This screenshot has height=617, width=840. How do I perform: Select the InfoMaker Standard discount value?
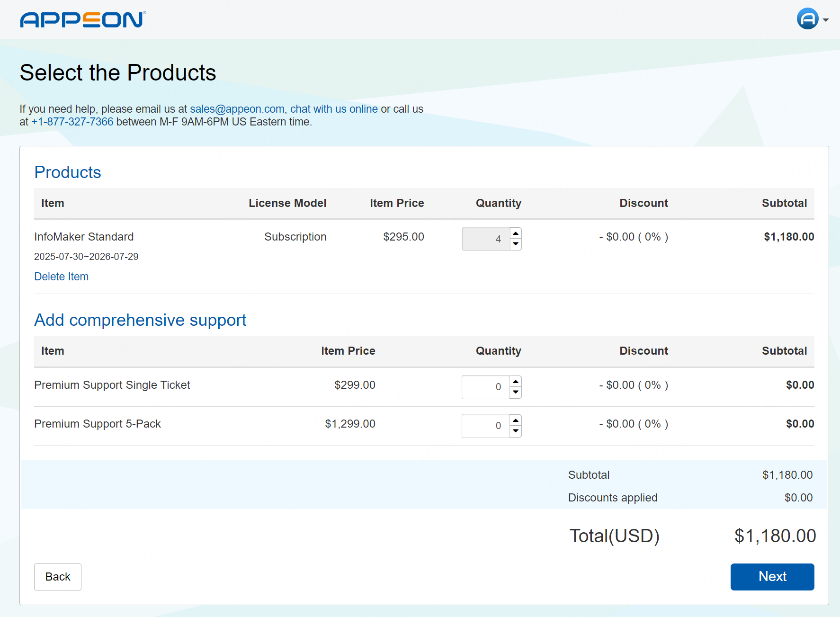[634, 237]
